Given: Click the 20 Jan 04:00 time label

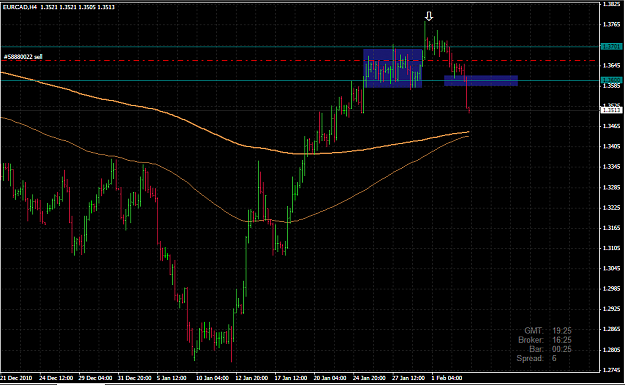Looking at the screenshot, I should pyautogui.click(x=330, y=378).
